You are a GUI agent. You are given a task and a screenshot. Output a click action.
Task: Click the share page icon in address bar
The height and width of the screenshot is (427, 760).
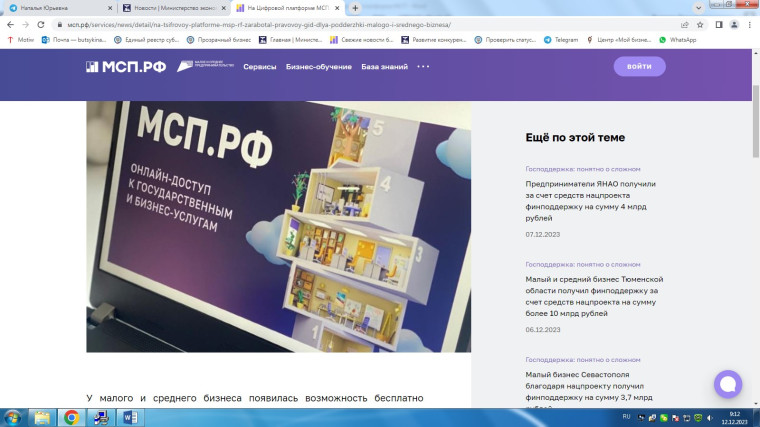coord(684,25)
